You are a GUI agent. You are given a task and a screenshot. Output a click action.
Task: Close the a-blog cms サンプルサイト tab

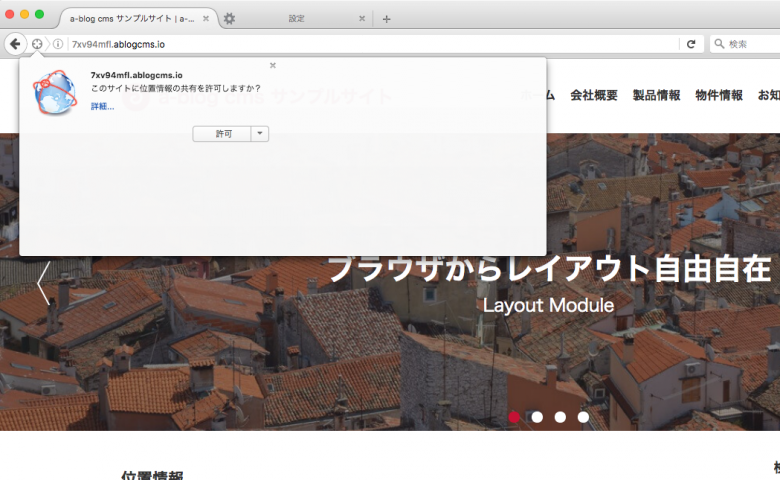point(206,18)
